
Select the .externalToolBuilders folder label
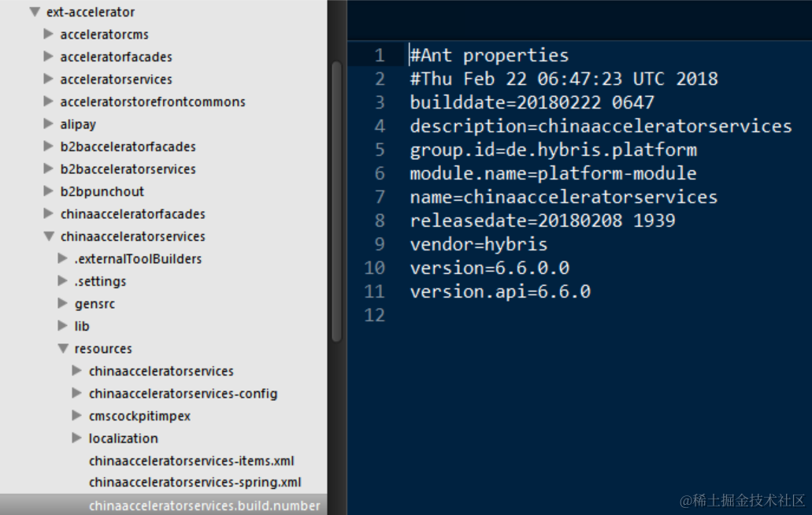(x=138, y=259)
